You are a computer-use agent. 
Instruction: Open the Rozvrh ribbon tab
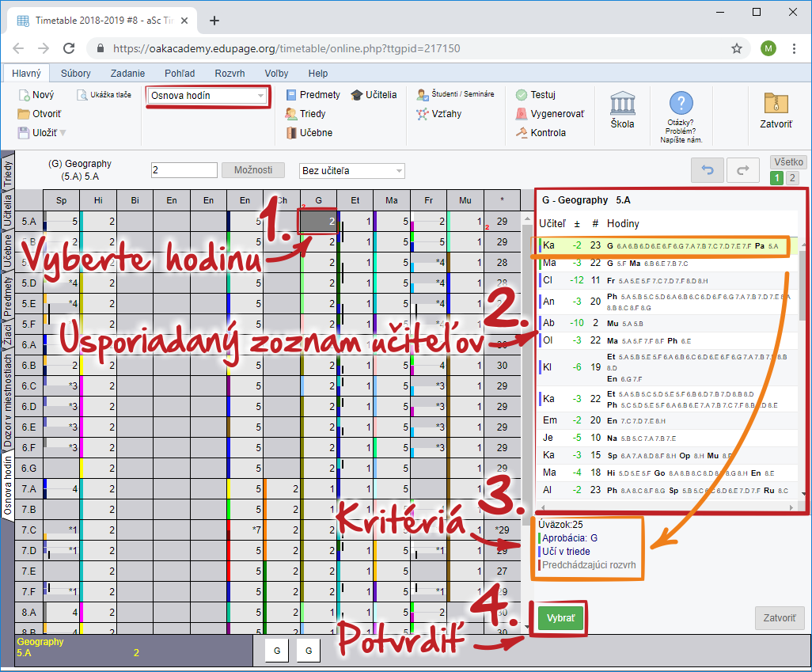(x=230, y=73)
